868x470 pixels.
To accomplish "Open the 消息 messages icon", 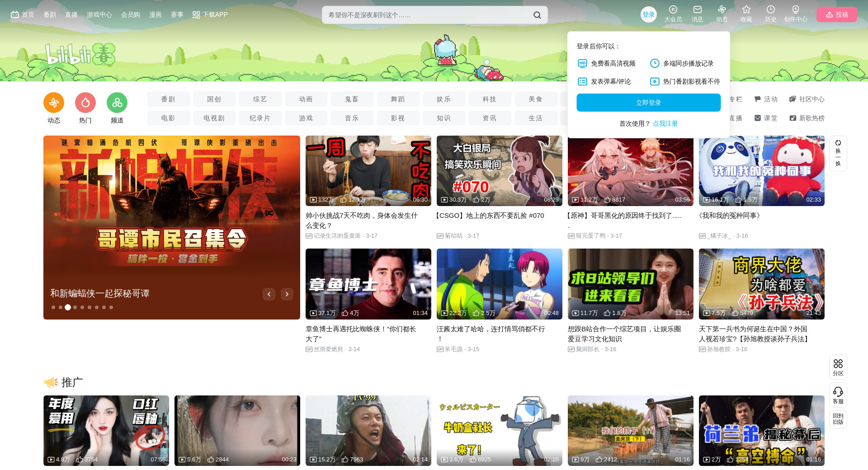I will point(698,9).
